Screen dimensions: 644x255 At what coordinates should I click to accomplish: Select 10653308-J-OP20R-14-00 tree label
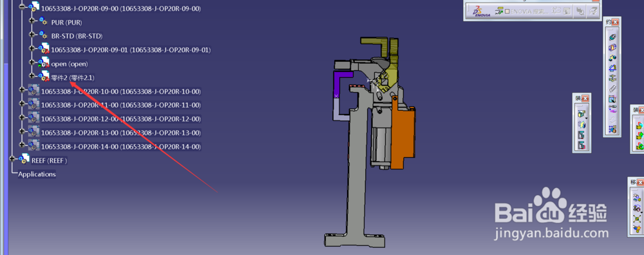pos(121,147)
